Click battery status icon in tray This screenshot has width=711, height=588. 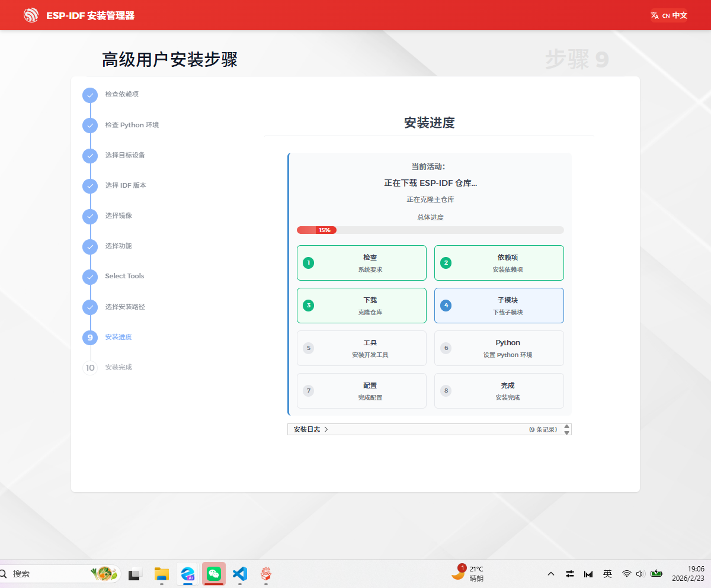[656, 574]
